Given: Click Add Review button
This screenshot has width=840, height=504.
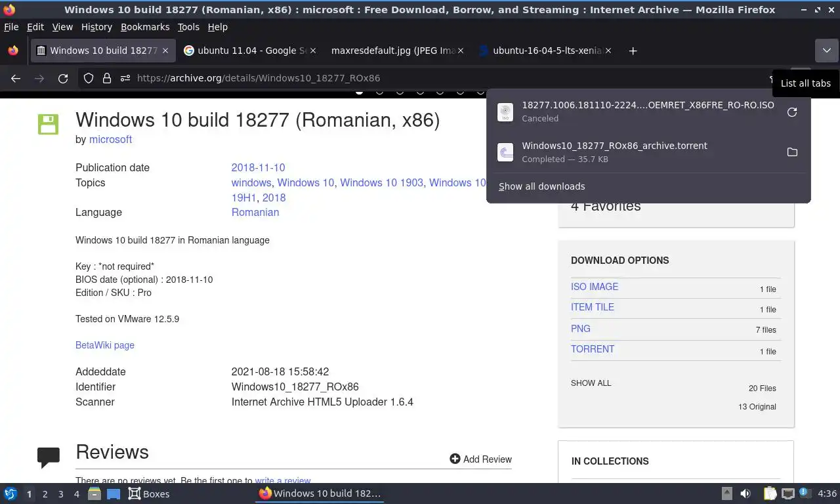Looking at the screenshot, I should pos(481,459).
